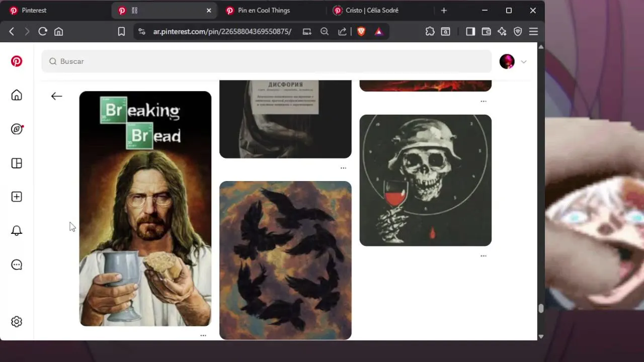644x362 pixels.
Task: Open a new browser tab
Action: (x=444, y=11)
